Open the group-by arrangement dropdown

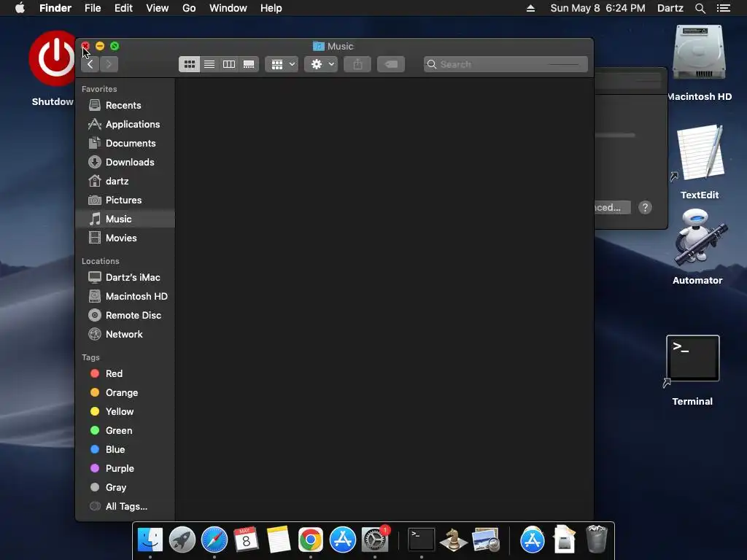pyautogui.click(x=282, y=64)
